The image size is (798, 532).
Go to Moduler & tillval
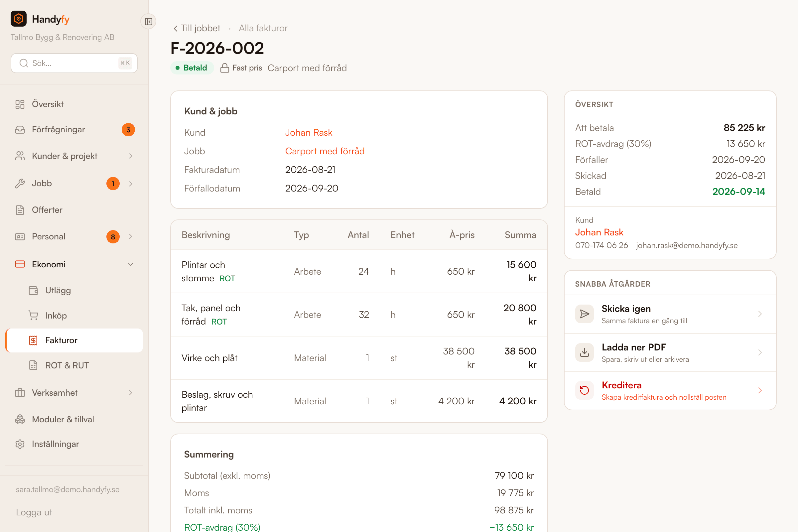[74, 419]
